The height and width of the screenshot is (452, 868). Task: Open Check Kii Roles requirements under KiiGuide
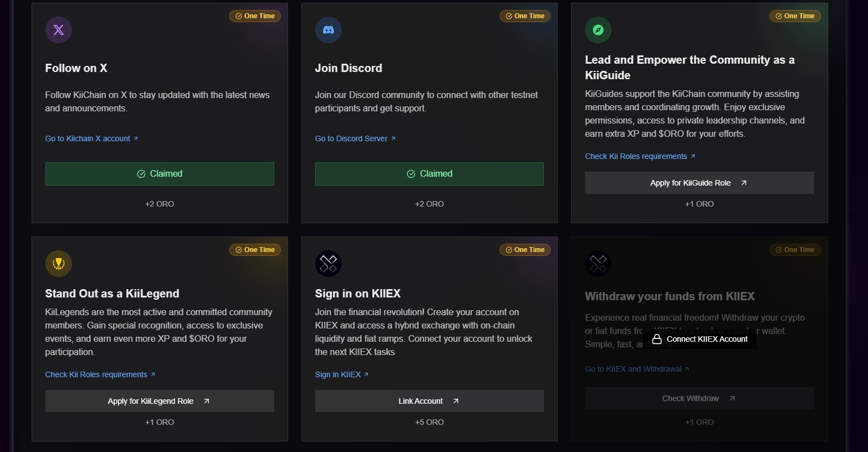(x=636, y=156)
